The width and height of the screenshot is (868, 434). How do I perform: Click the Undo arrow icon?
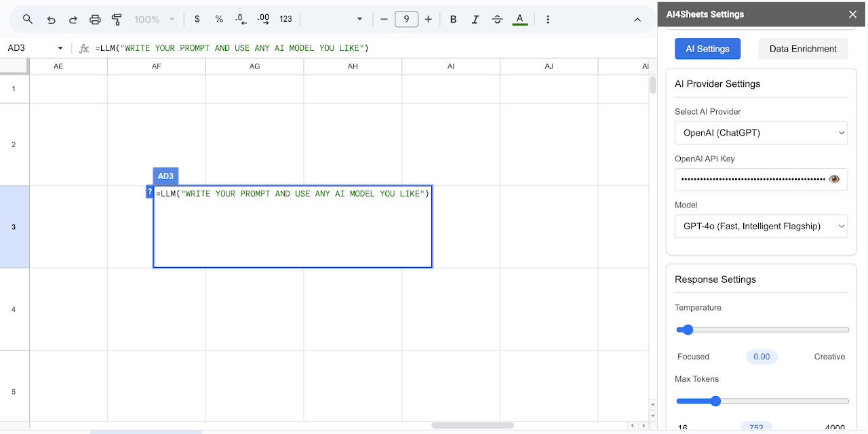pos(51,19)
